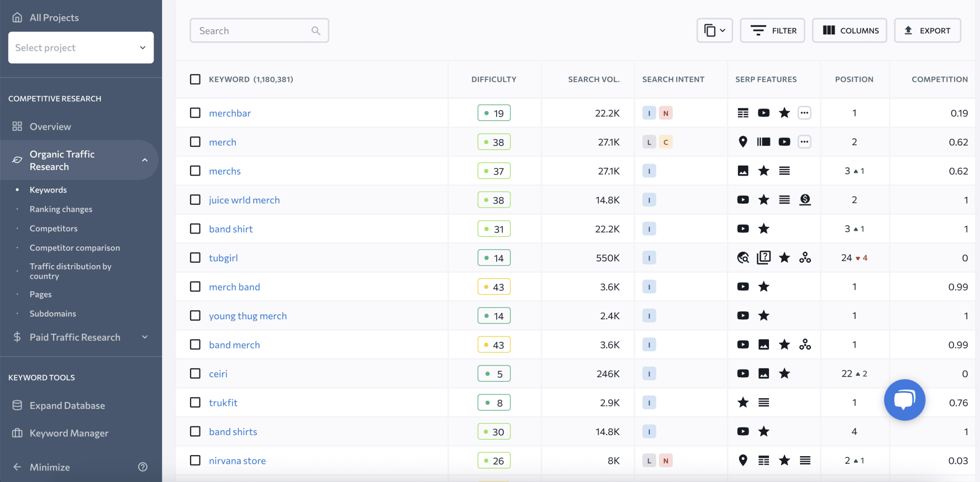Click the difficulty badge 43 for merch band
Screen dimensions: 980x482
pos(494,287)
